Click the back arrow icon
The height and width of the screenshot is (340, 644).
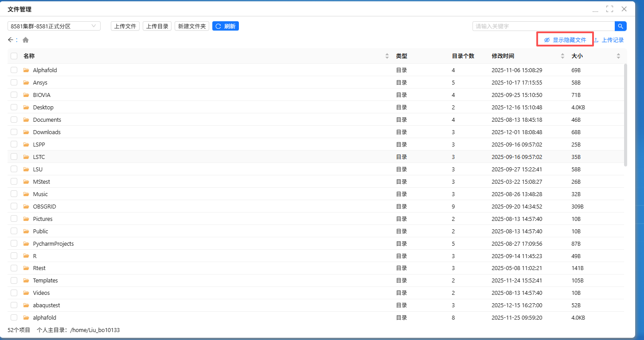[x=11, y=40]
